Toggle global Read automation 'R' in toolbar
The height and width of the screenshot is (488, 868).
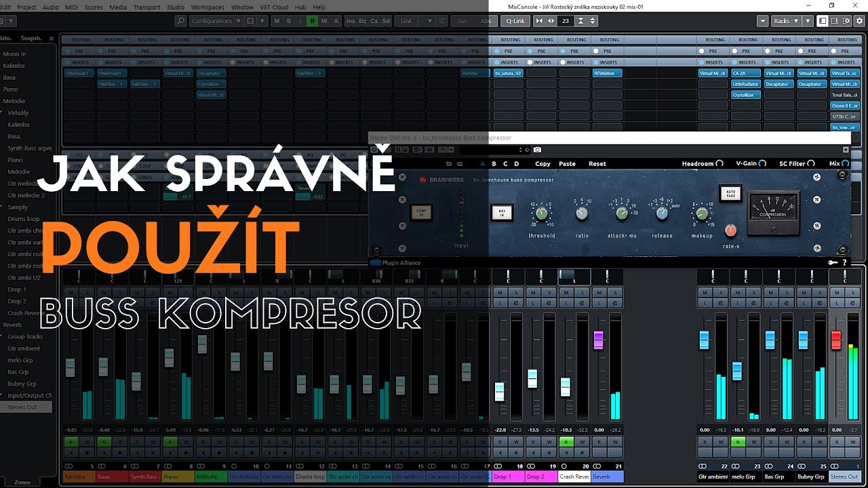point(312,21)
